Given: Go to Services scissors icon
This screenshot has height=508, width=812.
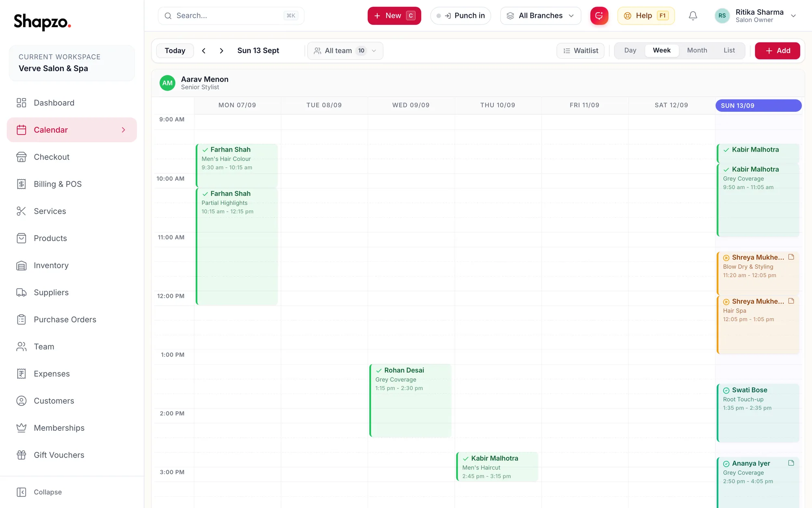Looking at the screenshot, I should coord(21,211).
